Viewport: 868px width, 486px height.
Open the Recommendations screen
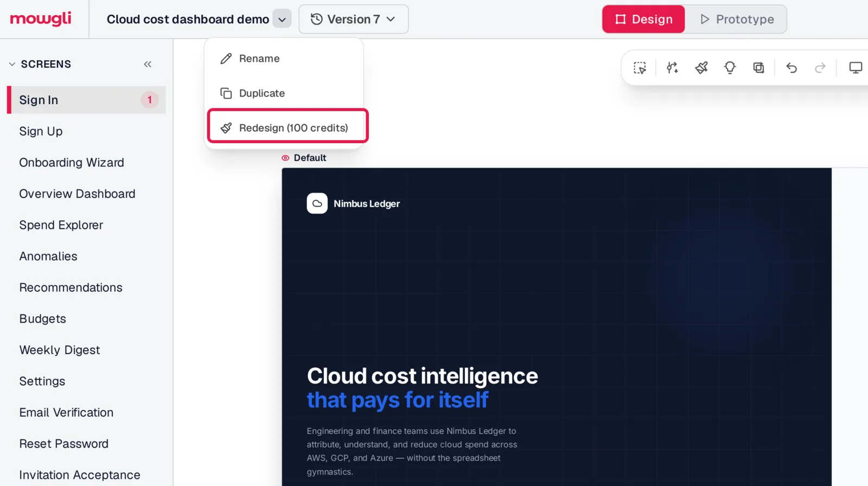[x=87, y=287]
